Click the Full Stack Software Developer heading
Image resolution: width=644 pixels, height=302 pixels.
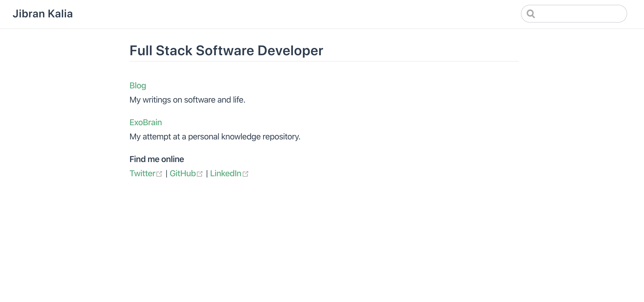(226, 50)
